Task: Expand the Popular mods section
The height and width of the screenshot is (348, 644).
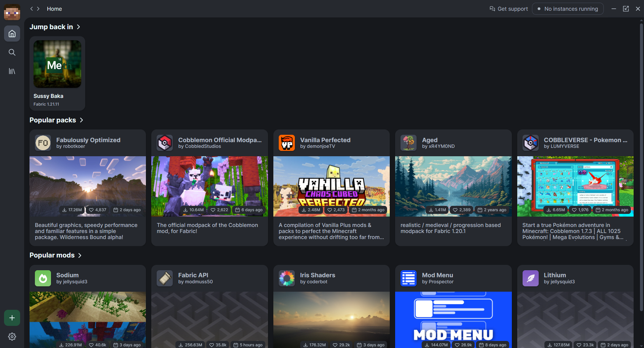Action: pos(56,255)
